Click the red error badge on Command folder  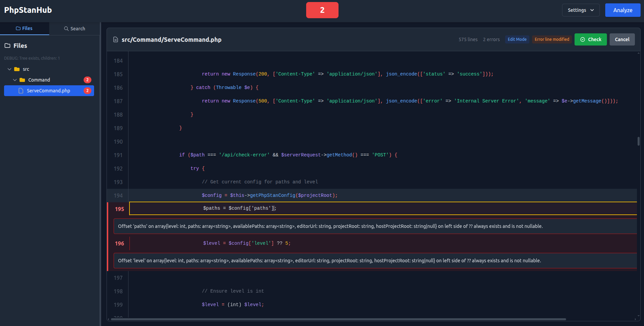(x=87, y=80)
